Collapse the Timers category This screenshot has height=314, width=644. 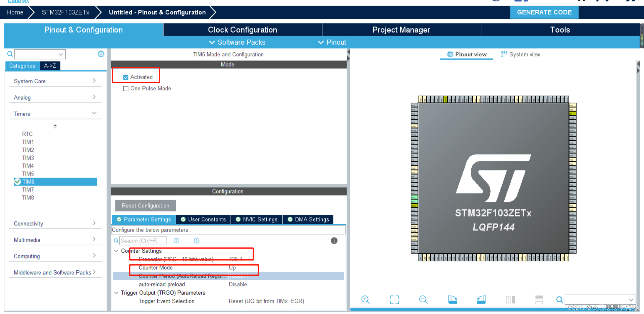[55, 114]
